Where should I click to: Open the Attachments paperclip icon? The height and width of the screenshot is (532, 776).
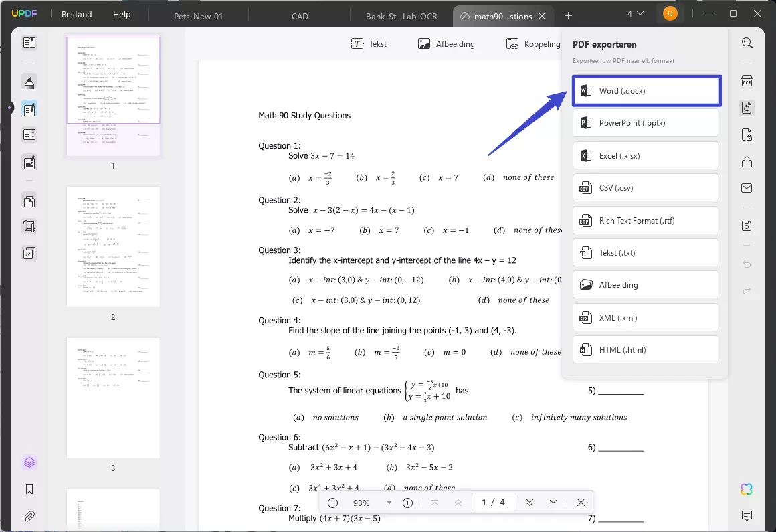pos(29,516)
